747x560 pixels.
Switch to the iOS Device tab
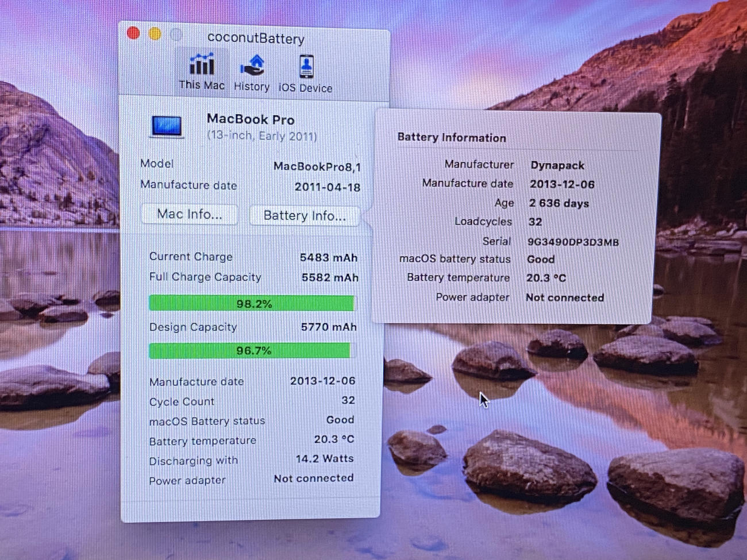pos(306,75)
